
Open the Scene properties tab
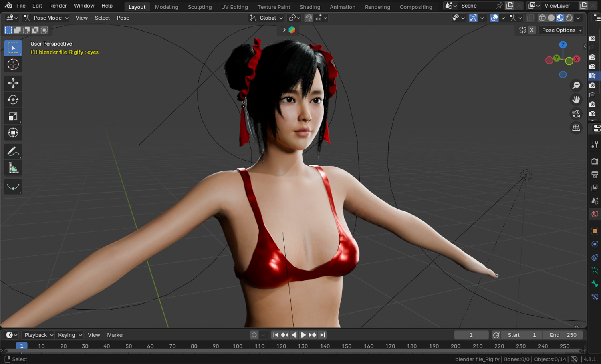pos(595,201)
